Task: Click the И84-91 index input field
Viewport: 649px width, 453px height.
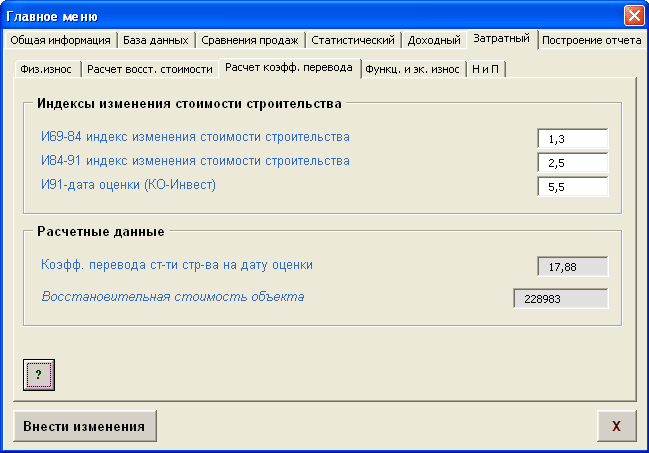Action: click(572, 163)
